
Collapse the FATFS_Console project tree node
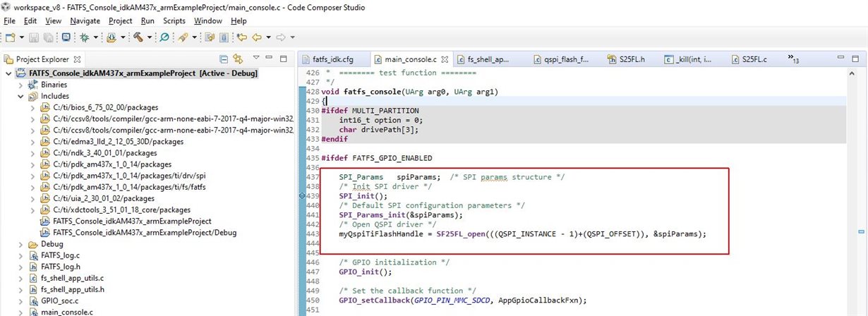click(x=8, y=73)
